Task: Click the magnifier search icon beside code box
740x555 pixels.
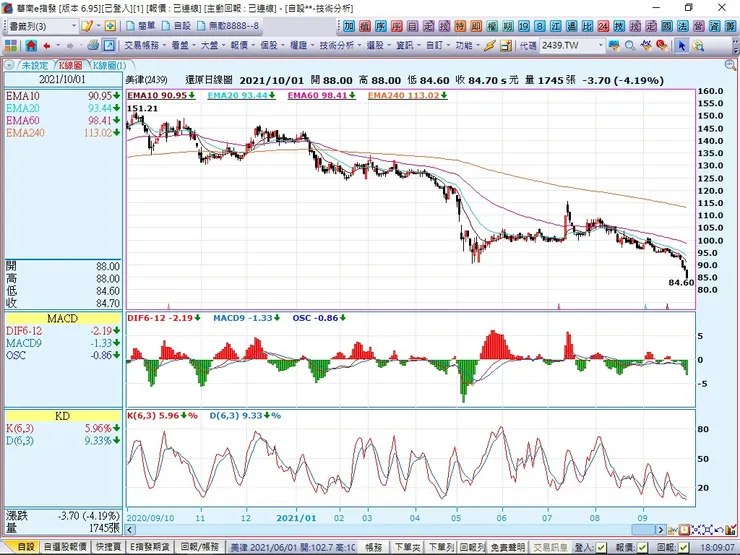Action: [630, 46]
